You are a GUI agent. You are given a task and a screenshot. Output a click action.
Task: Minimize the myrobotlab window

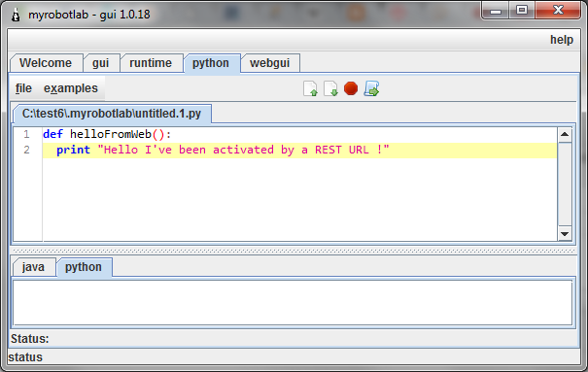coord(496,11)
